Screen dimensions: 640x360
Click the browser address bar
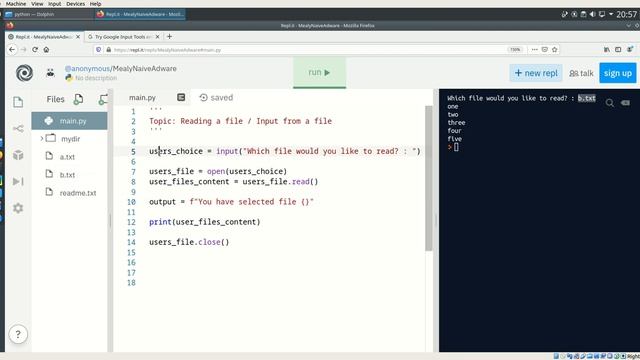[302, 49]
